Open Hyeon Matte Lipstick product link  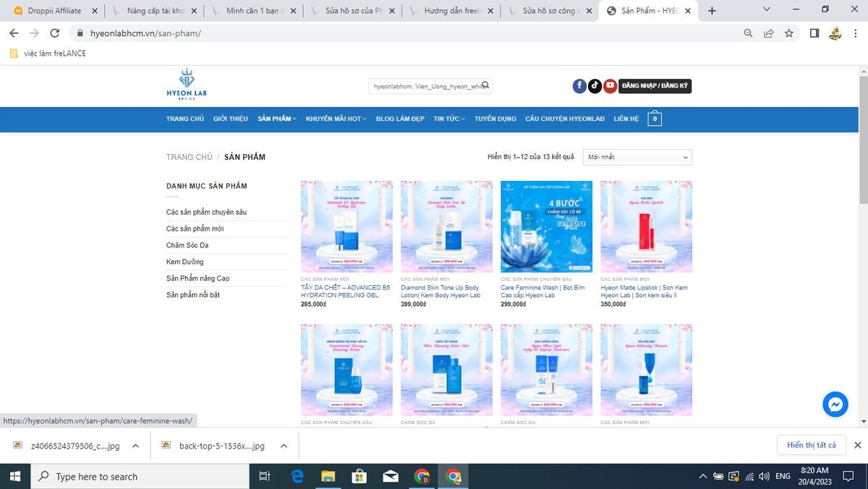tap(644, 292)
